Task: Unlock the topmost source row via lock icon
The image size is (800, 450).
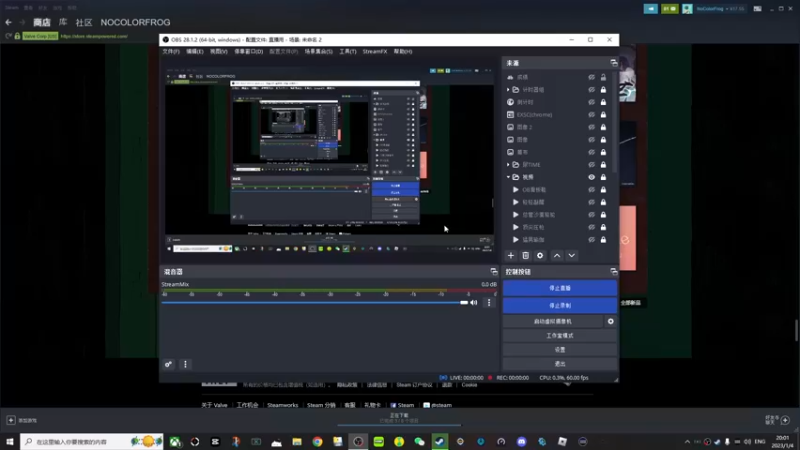Action: 603,77
